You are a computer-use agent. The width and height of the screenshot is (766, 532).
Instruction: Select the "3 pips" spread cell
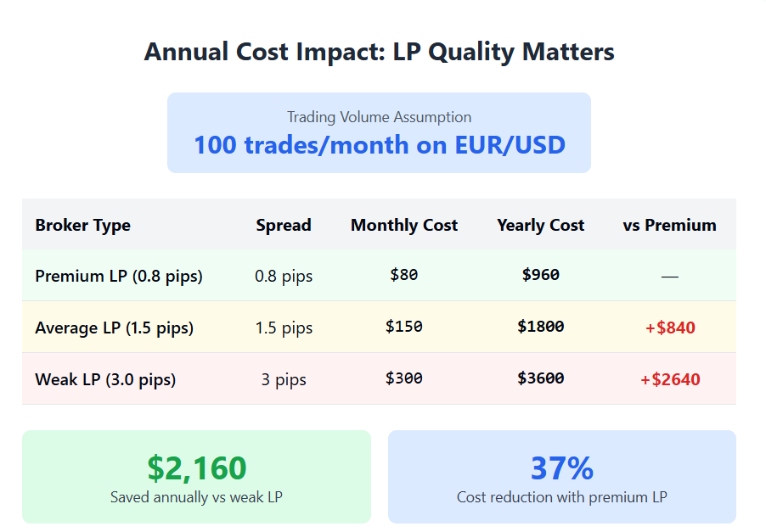(284, 379)
